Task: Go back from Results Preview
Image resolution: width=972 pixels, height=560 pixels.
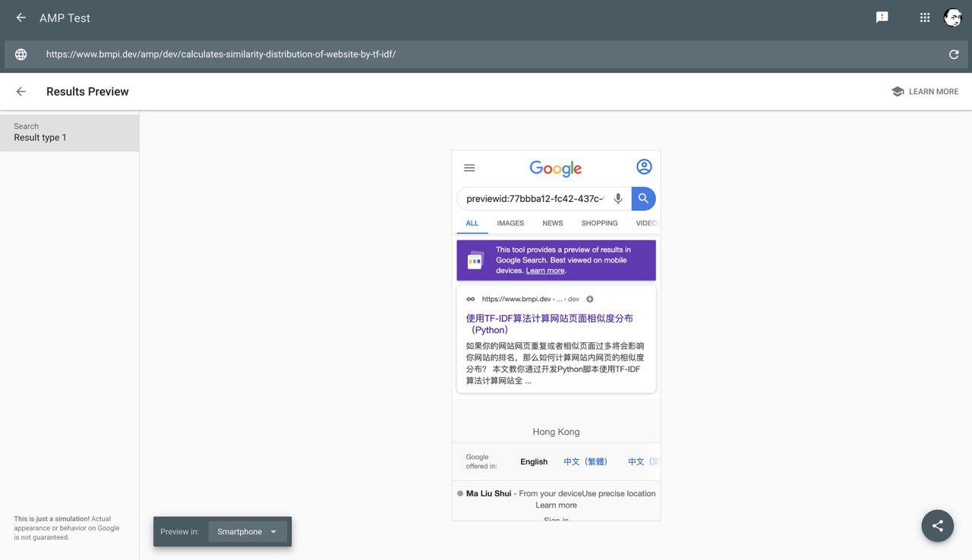Action: point(21,92)
